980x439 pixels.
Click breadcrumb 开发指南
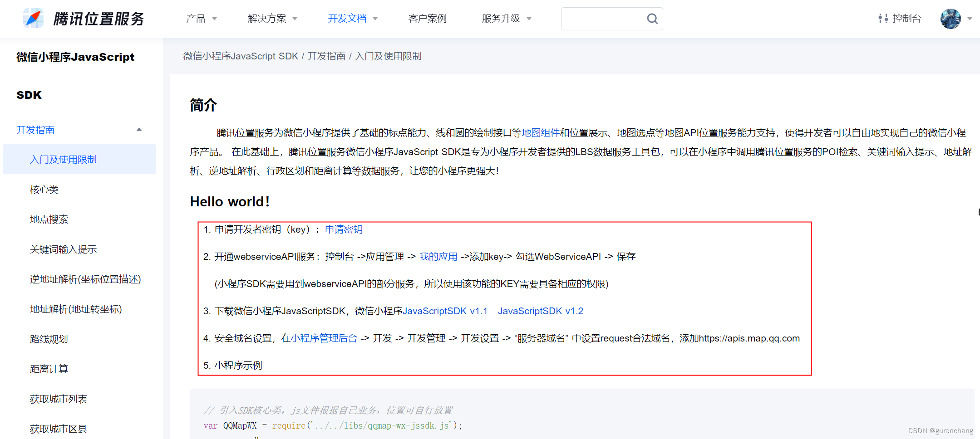click(326, 56)
